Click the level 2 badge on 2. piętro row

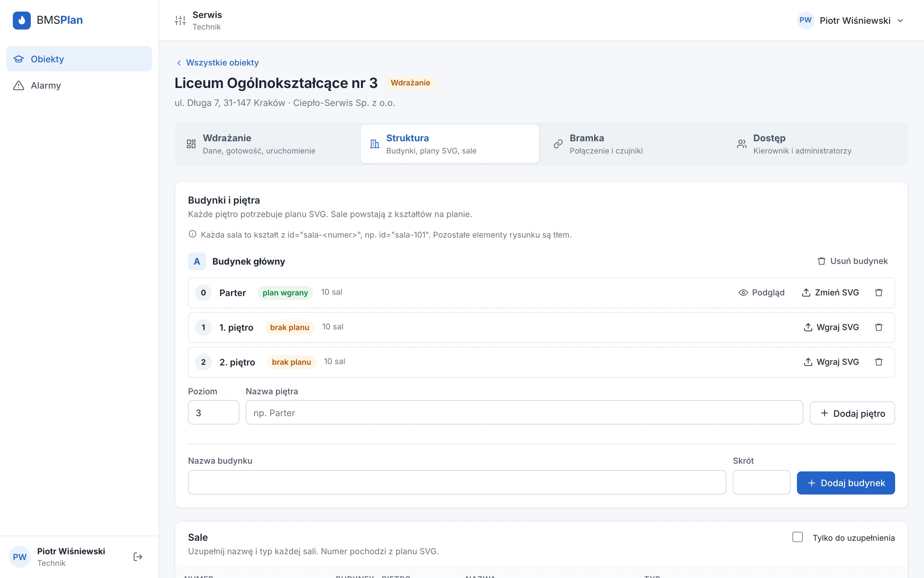coord(203,363)
